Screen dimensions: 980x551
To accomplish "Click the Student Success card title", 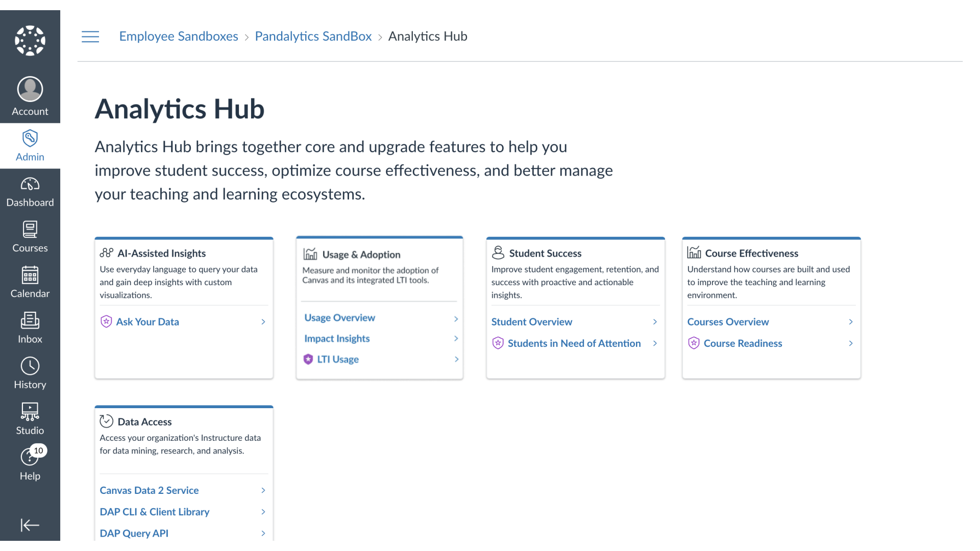I will tap(545, 253).
